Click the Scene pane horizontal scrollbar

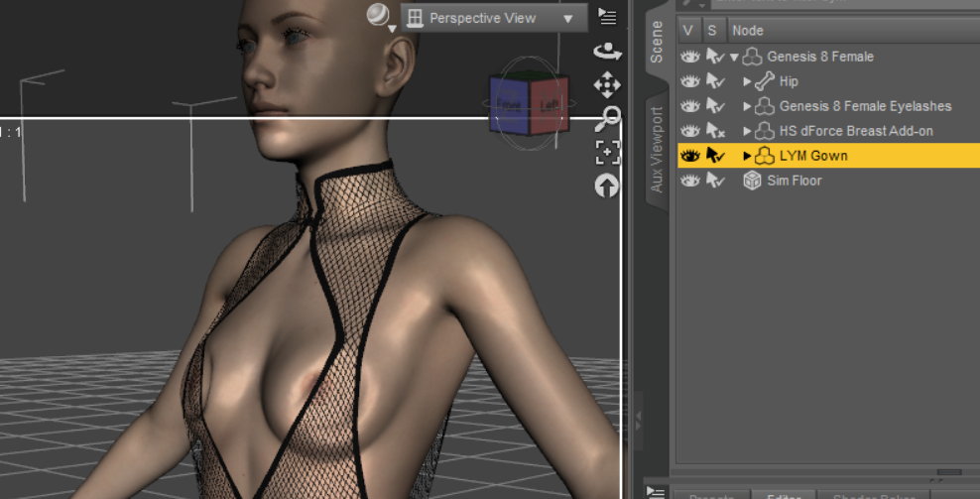pyautogui.click(x=948, y=472)
